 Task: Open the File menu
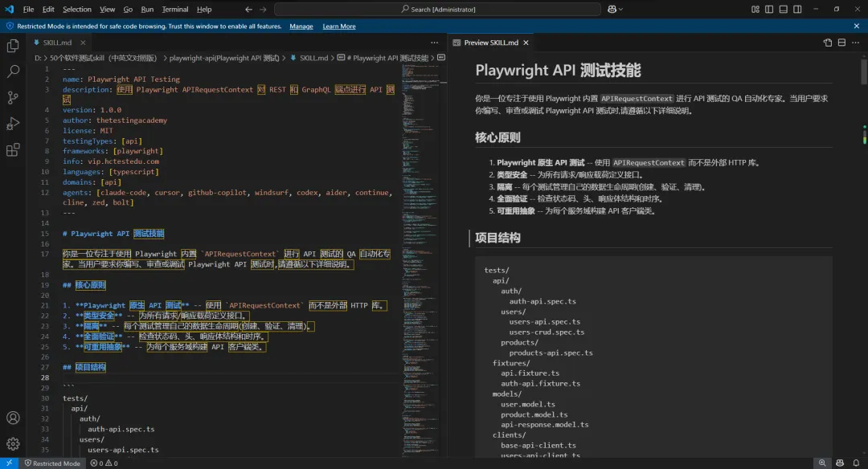pos(28,10)
